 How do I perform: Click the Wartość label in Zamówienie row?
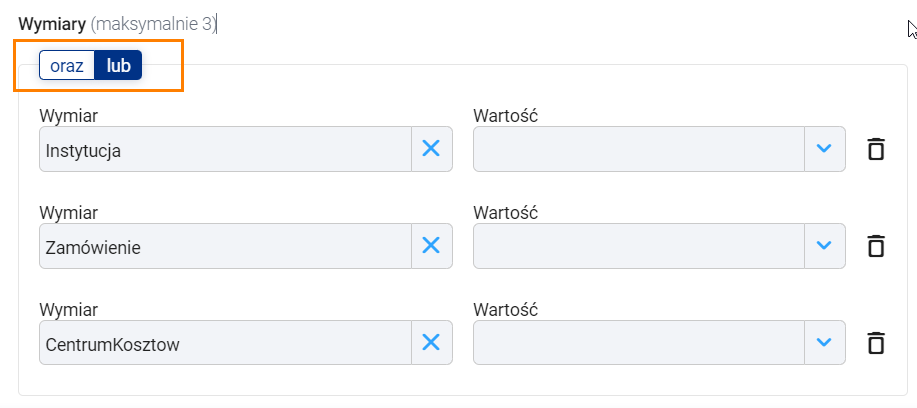(x=505, y=213)
